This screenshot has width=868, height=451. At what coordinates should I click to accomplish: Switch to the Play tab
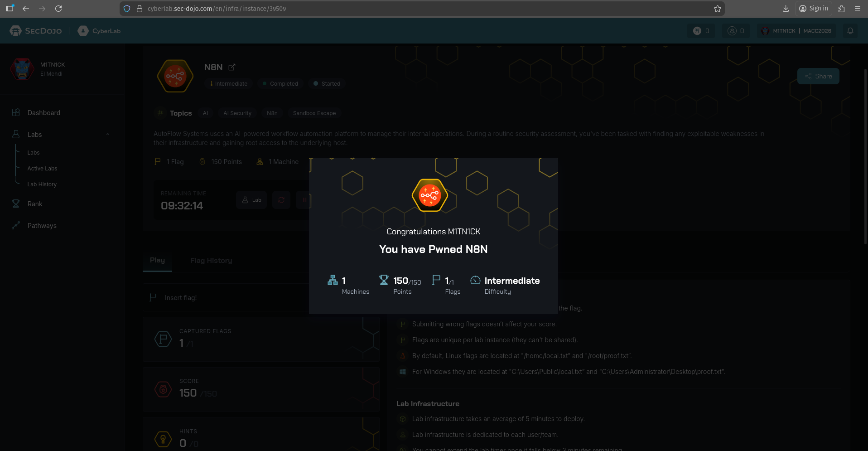pos(157,260)
